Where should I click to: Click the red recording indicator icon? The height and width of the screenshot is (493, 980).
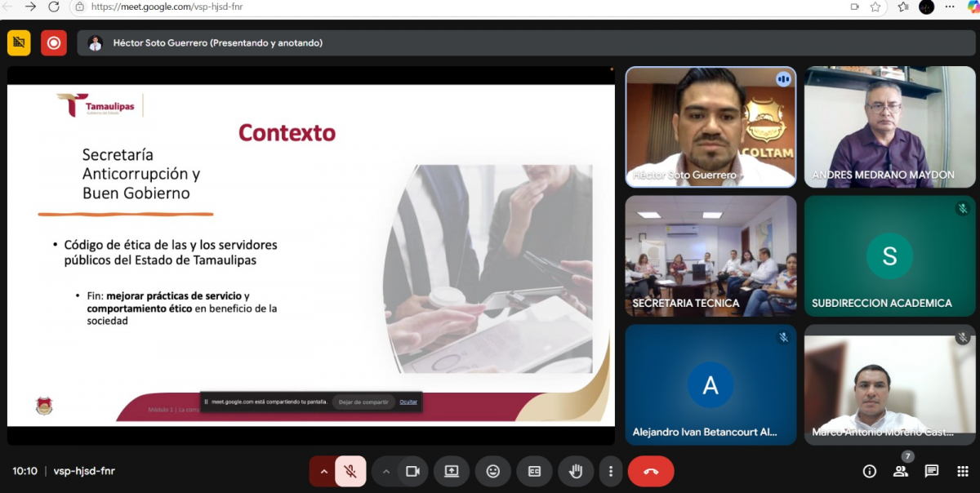pyautogui.click(x=54, y=42)
